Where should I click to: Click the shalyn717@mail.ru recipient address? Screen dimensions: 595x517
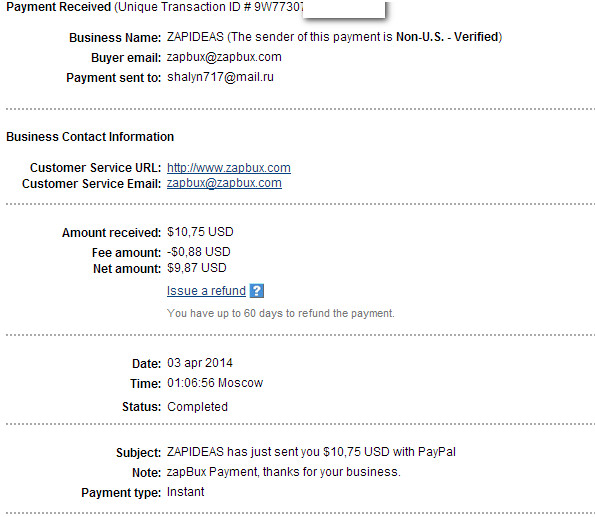pyautogui.click(x=220, y=77)
